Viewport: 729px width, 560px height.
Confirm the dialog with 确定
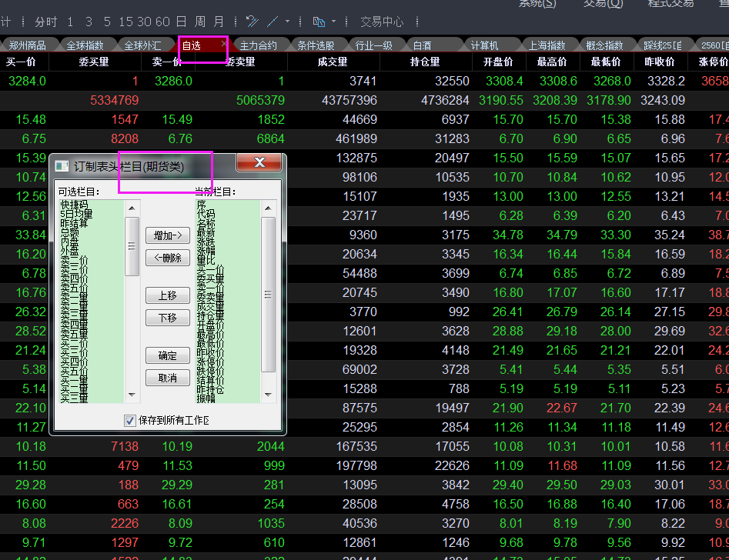coord(168,355)
